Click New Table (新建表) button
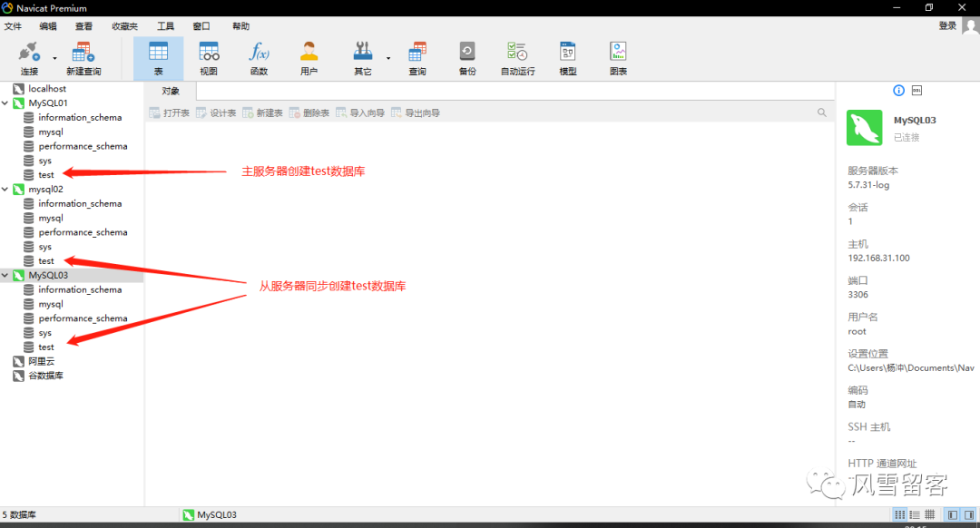The image size is (980, 528). point(262,113)
